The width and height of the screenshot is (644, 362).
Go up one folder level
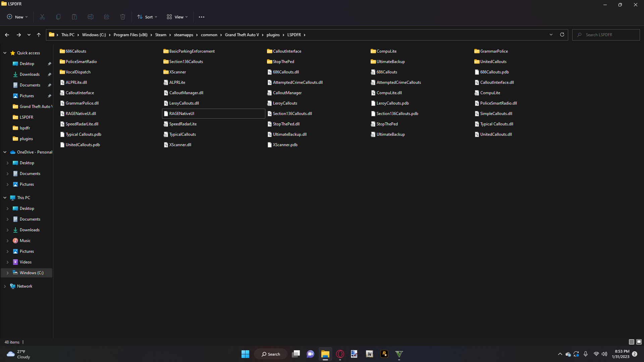click(39, 35)
